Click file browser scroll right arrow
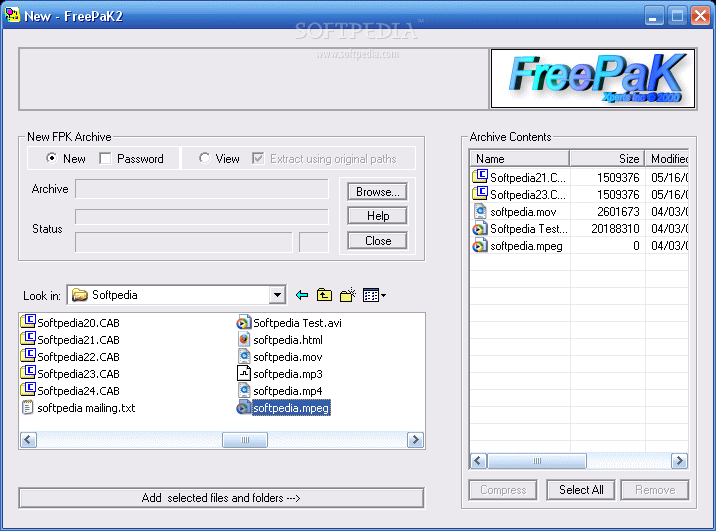This screenshot has height=531, width=716. 415,440
